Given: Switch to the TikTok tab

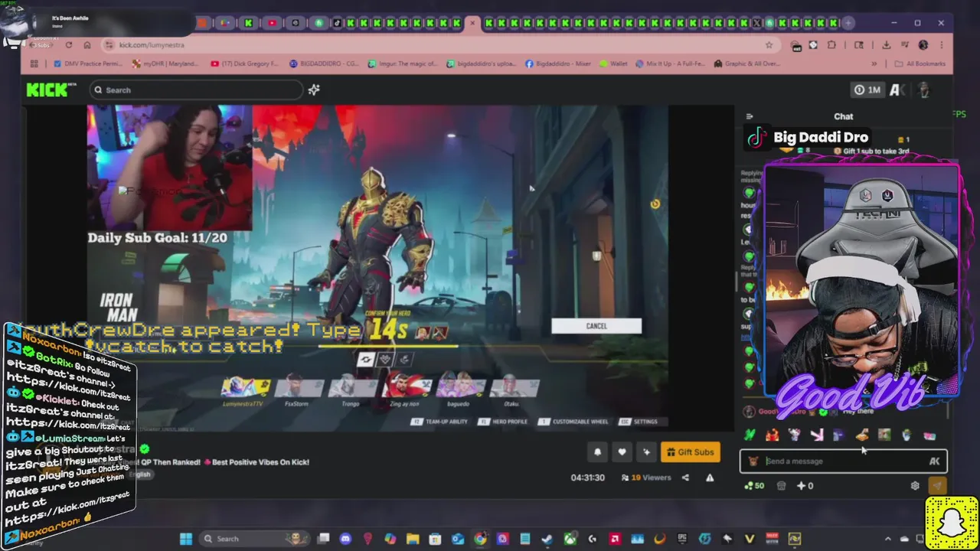Looking at the screenshot, I should (338, 23).
